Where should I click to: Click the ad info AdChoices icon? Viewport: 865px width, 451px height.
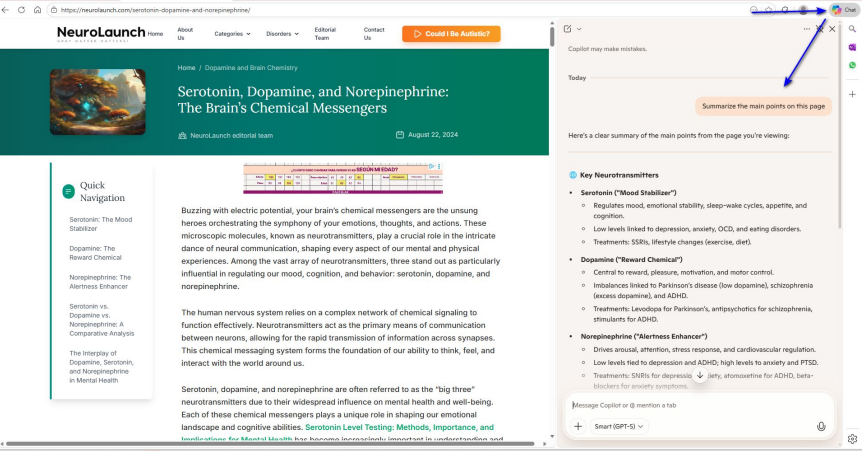click(x=432, y=166)
